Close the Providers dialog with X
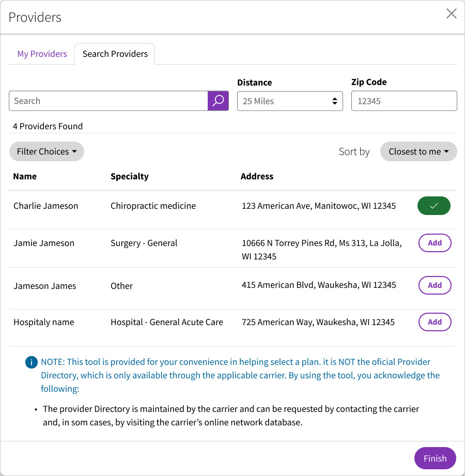Screen dimensions: 465x476 pyautogui.click(x=451, y=14)
